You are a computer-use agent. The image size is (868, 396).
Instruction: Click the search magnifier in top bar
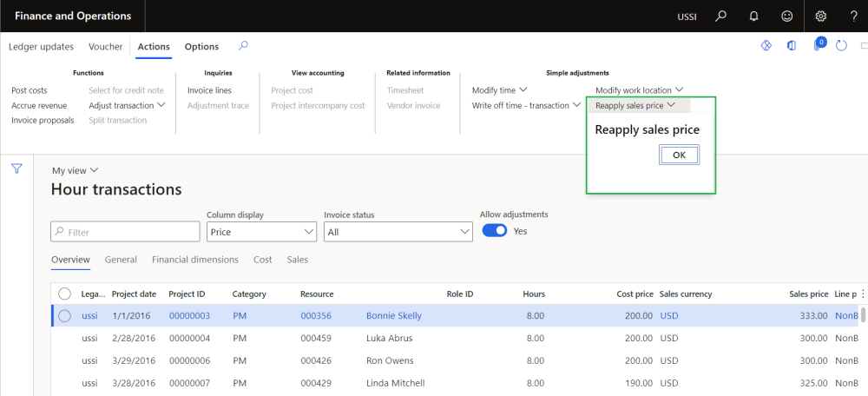[x=720, y=16]
